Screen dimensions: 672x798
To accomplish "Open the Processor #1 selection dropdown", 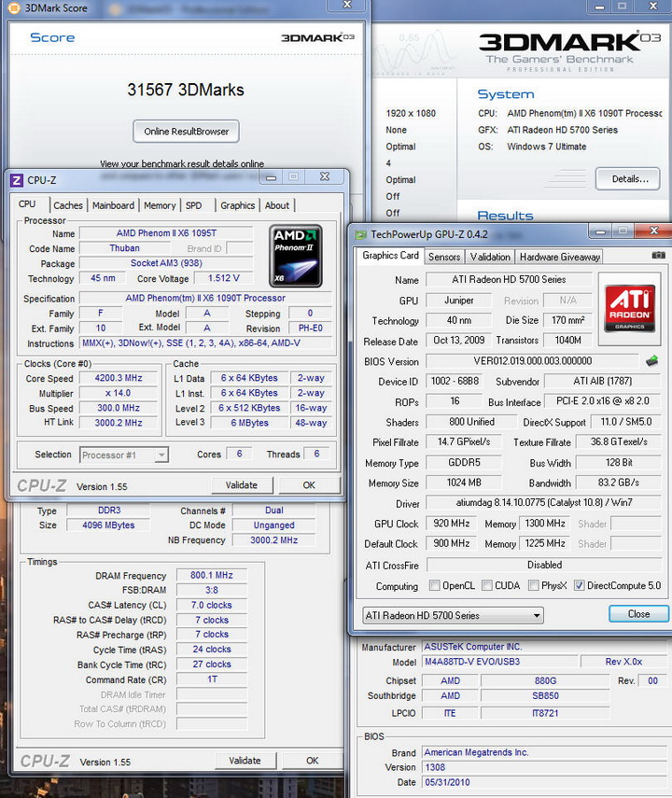I will (x=124, y=455).
